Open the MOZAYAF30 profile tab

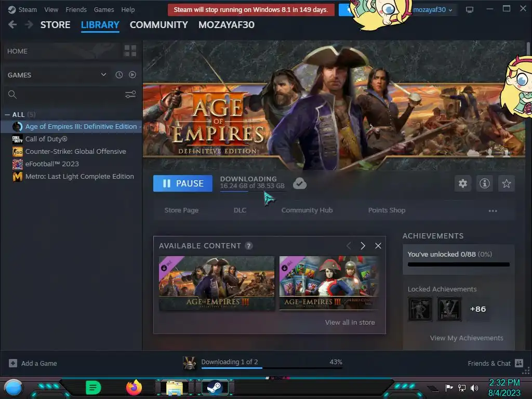[x=227, y=25]
